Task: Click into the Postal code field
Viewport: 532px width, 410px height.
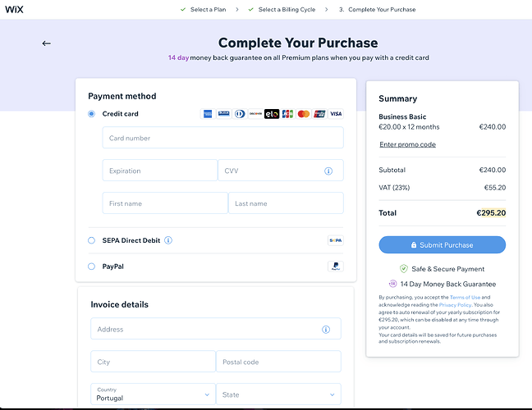Action: pyautogui.click(x=278, y=362)
